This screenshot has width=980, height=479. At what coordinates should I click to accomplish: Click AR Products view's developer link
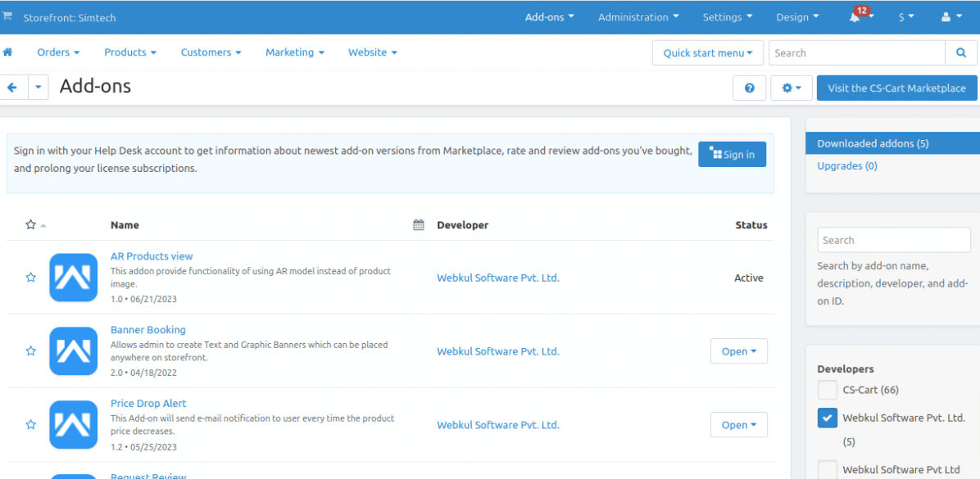(498, 278)
